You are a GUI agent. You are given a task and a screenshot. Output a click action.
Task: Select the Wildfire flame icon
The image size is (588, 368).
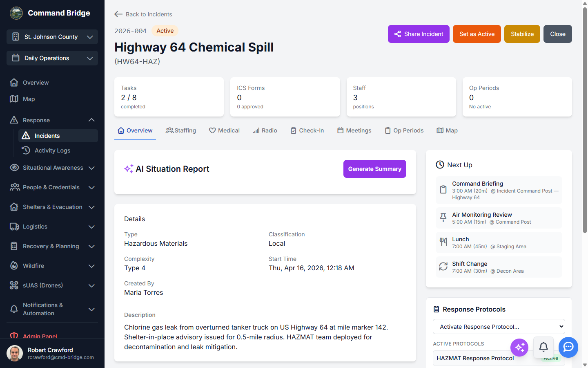(x=15, y=266)
